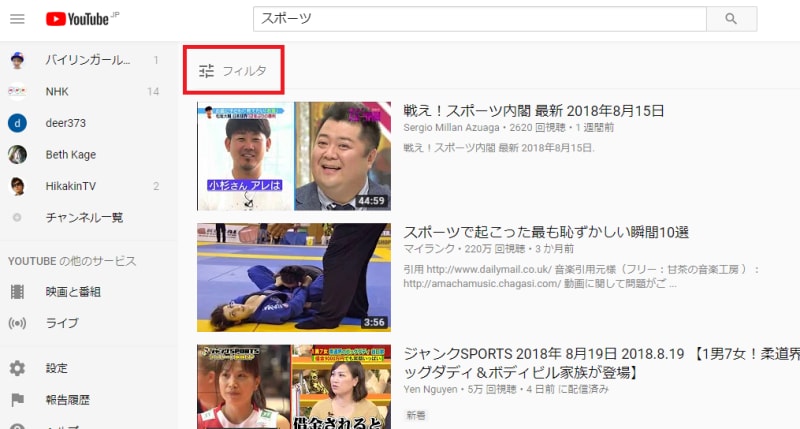The height and width of the screenshot is (429, 800).
Task: Click the チャンネル一覧 circle icon
Action: pyautogui.click(x=17, y=218)
